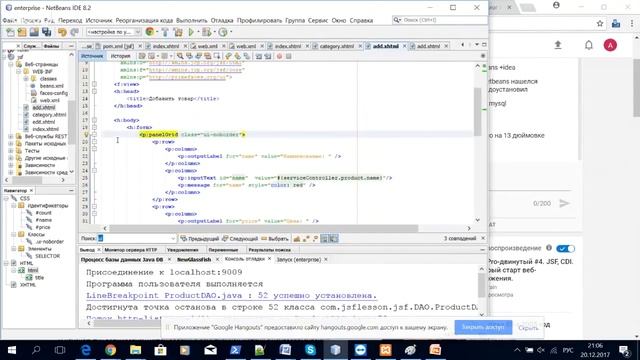
Task: Click the IDE quick search field
Action: [x=440, y=20]
